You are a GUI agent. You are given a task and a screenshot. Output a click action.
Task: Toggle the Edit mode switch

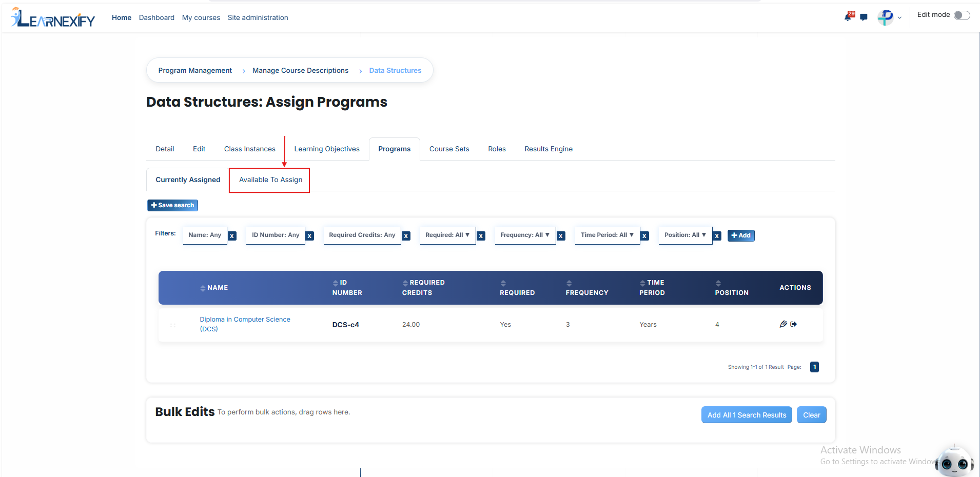(x=962, y=15)
